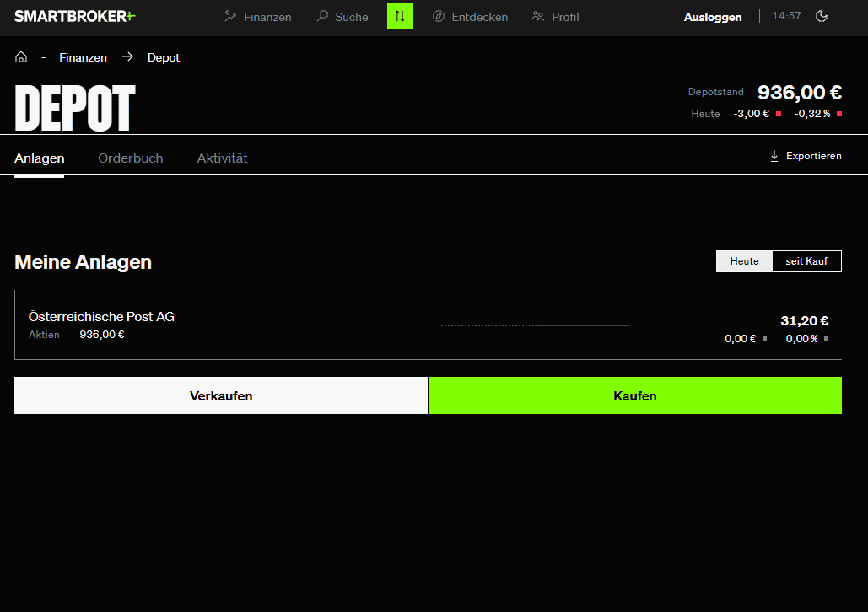Click the Österreichische Post AG sparkline chart
Screen dimensions: 868x612
click(535, 325)
